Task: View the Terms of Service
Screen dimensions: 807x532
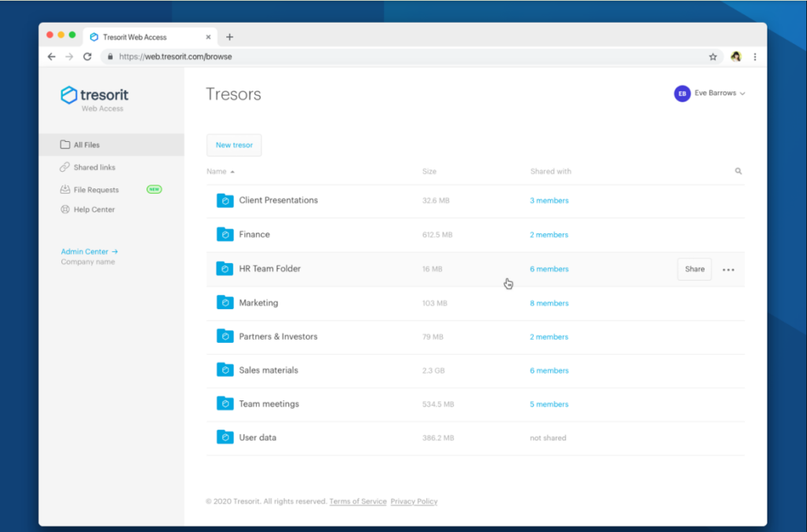Action: [358, 501]
